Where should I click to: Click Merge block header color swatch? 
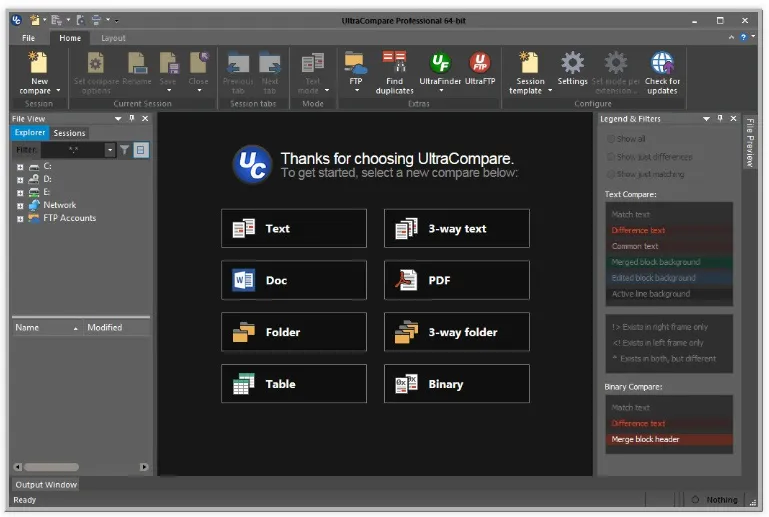pyautogui.click(x=669, y=439)
